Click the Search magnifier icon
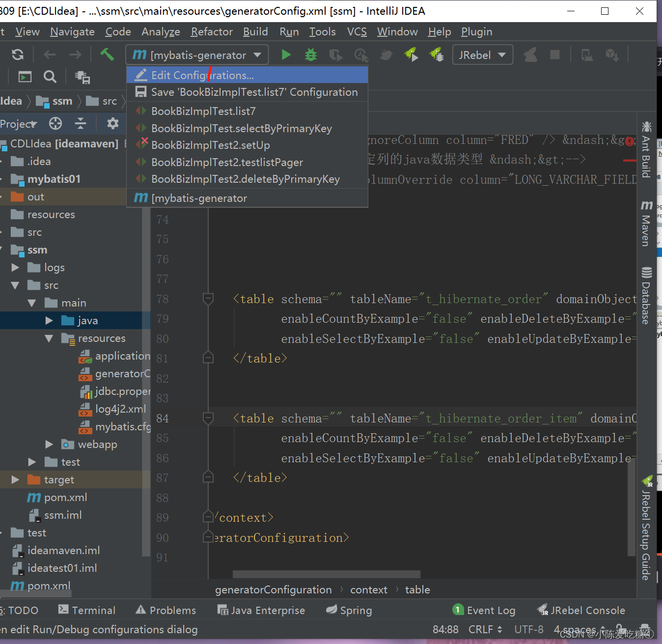The height and width of the screenshot is (644, 662). pyautogui.click(x=50, y=77)
